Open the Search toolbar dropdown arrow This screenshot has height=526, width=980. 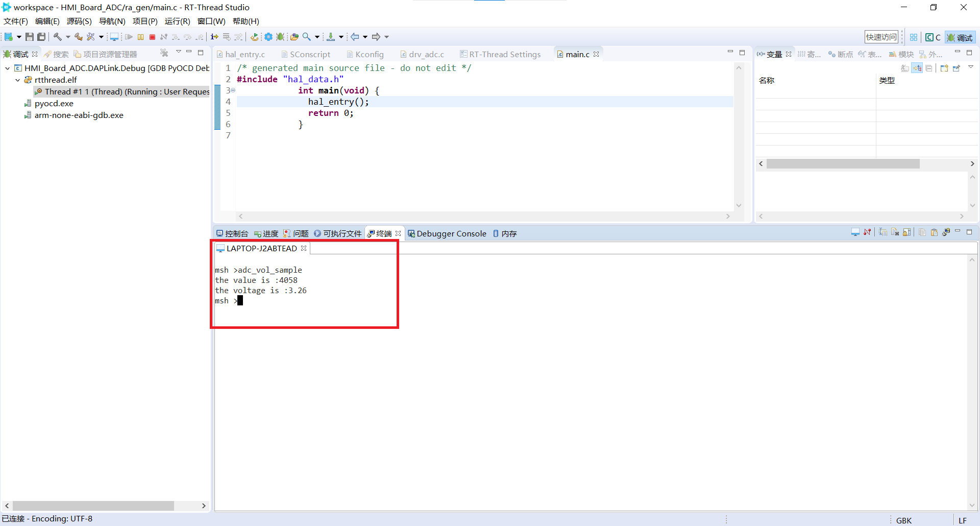pyautogui.click(x=317, y=37)
